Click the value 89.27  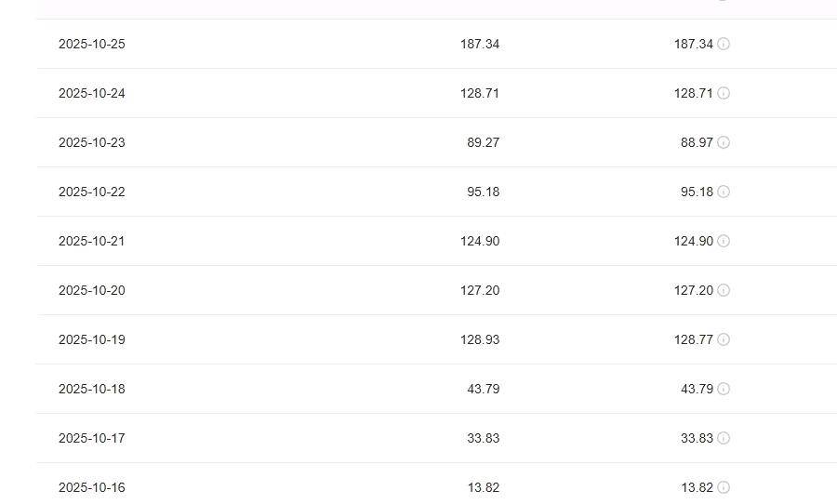483,142
